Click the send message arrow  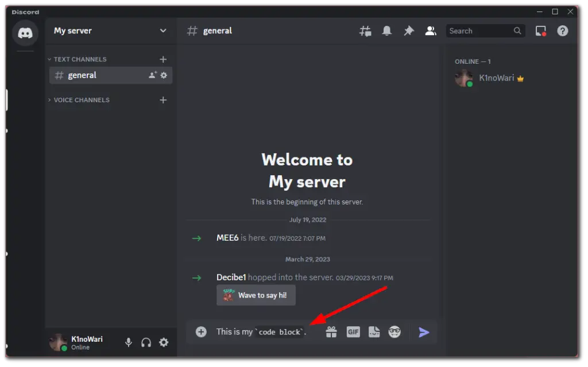tap(423, 331)
